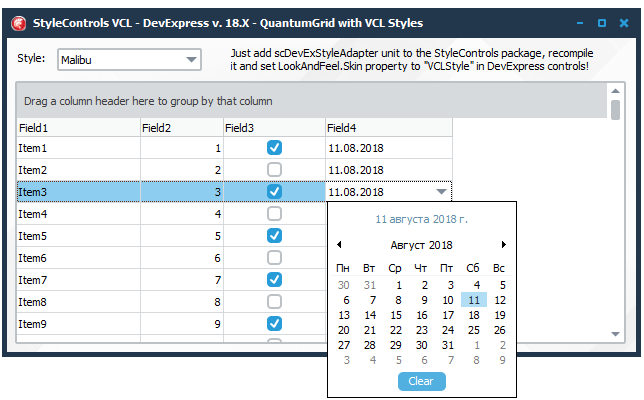Select 25 August in the calendar
This screenshot has width=644, height=400.
point(474,330)
